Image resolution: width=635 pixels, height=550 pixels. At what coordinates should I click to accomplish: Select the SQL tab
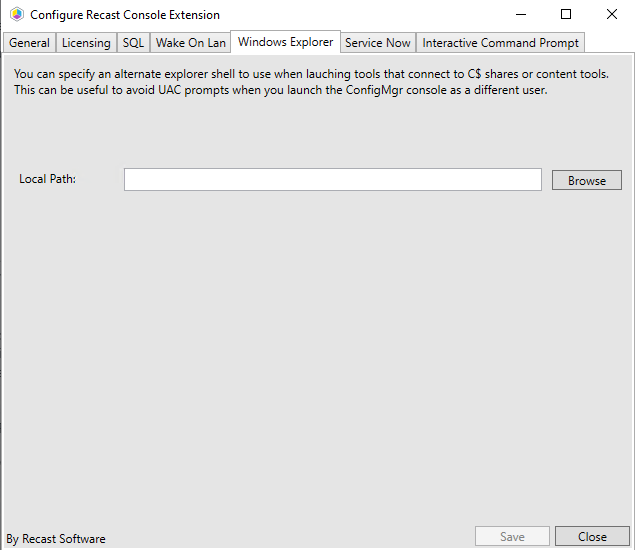(x=133, y=43)
